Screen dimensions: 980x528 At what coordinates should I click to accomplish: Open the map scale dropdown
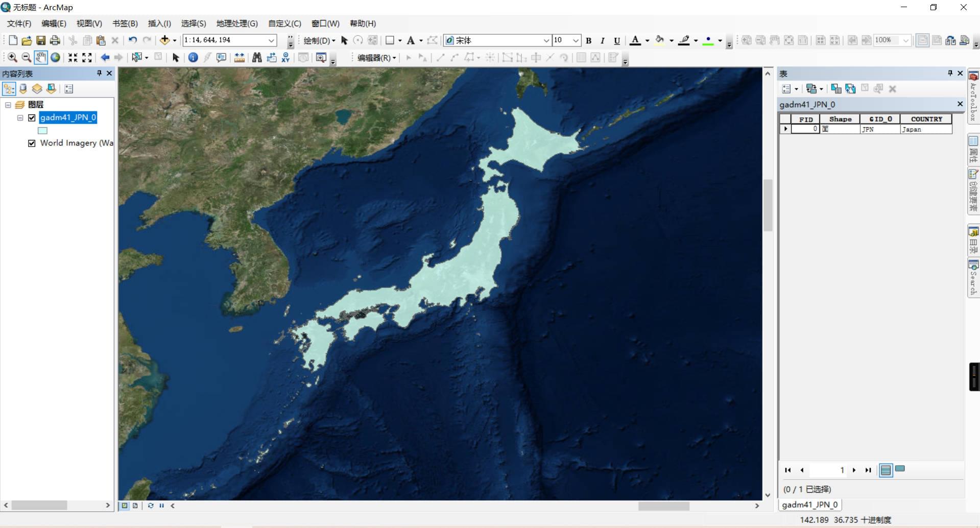coord(271,40)
